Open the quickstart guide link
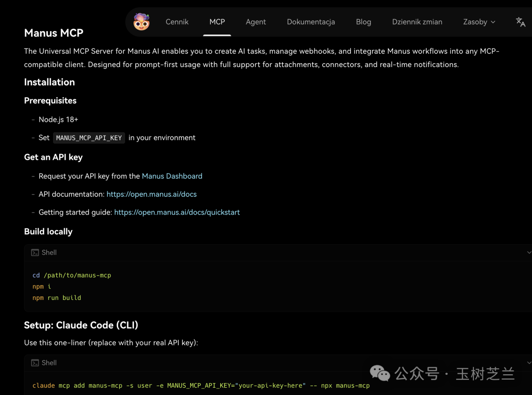Viewport: 532px width, 395px height. coord(177,212)
